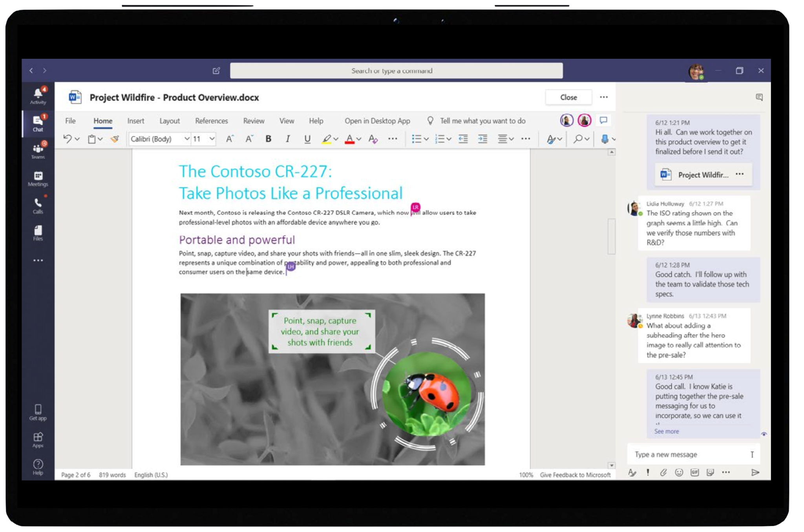Open the Help ribbon tab
Image resolution: width=804 pixels, height=532 pixels.
(316, 121)
